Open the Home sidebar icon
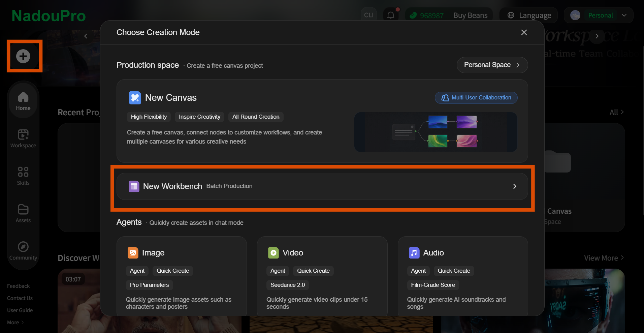Viewport: 644px width, 333px height. coord(23,97)
